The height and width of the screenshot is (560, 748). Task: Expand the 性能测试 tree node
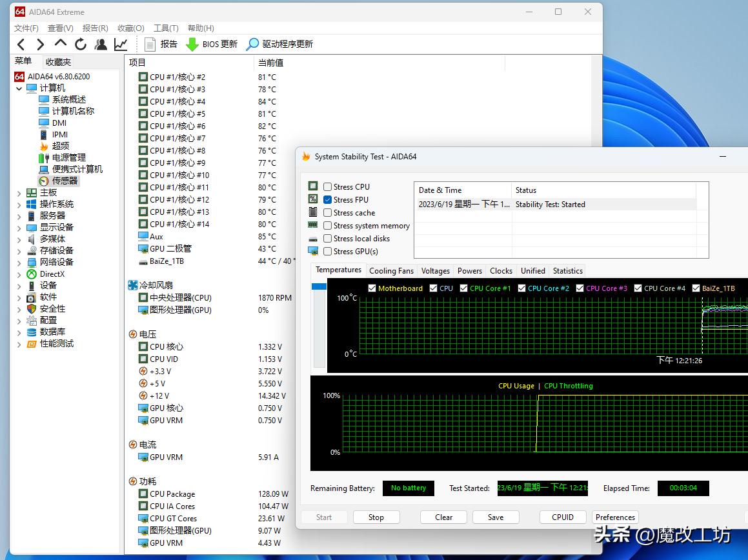click(x=19, y=343)
